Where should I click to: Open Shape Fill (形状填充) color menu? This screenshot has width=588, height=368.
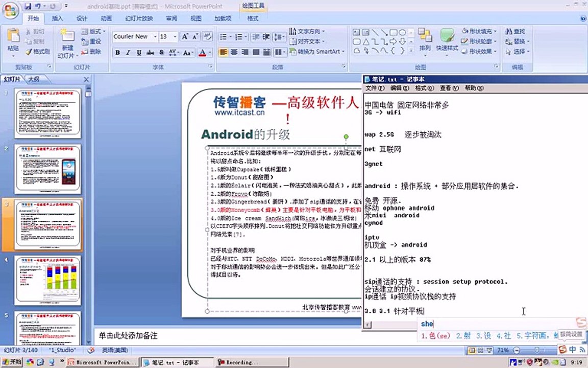pyautogui.click(x=479, y=31)
